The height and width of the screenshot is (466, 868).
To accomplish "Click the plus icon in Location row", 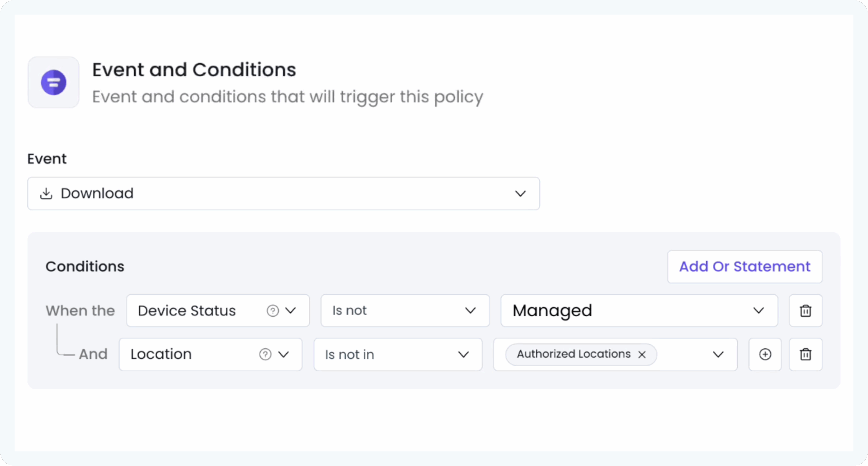I will click(765, 354).
